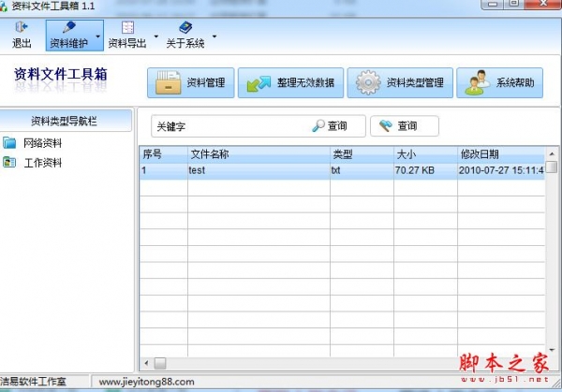Click the 工作资料 folder icon
This screenshot has height=392, width=562.
pos(9,162)
